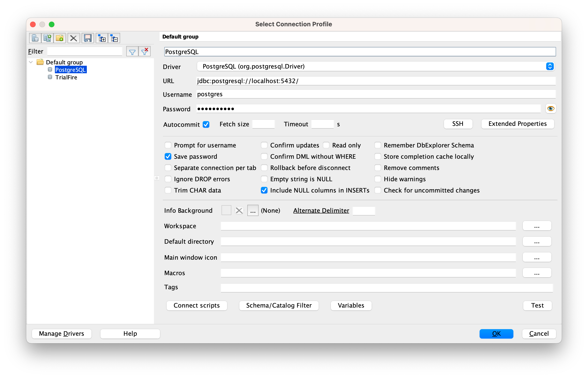This screenshot has height=378, width=588.
Task: Click the apply filter funnel icon
Action: (x=132, y=52)
